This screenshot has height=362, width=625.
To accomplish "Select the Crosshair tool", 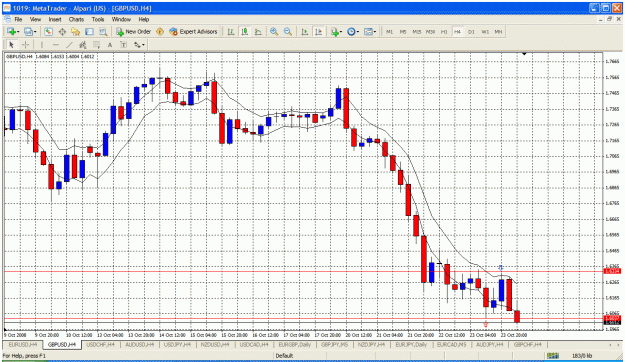I will 26,45.
